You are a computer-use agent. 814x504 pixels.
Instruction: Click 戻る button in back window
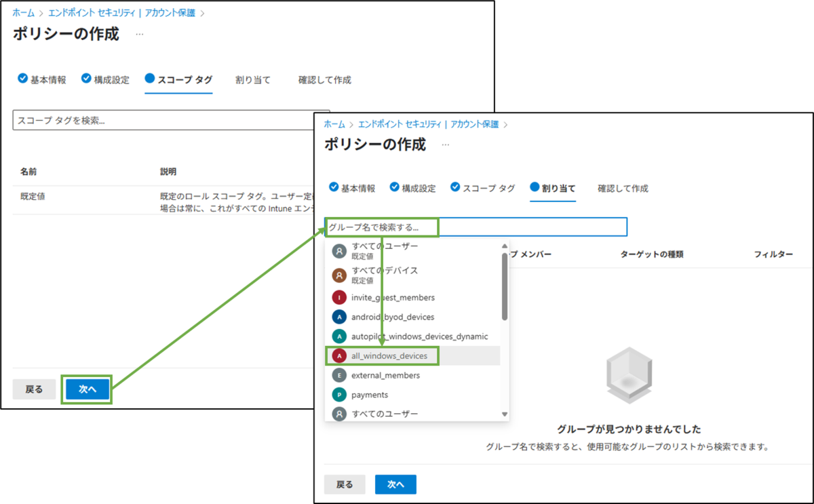point(34,389)
